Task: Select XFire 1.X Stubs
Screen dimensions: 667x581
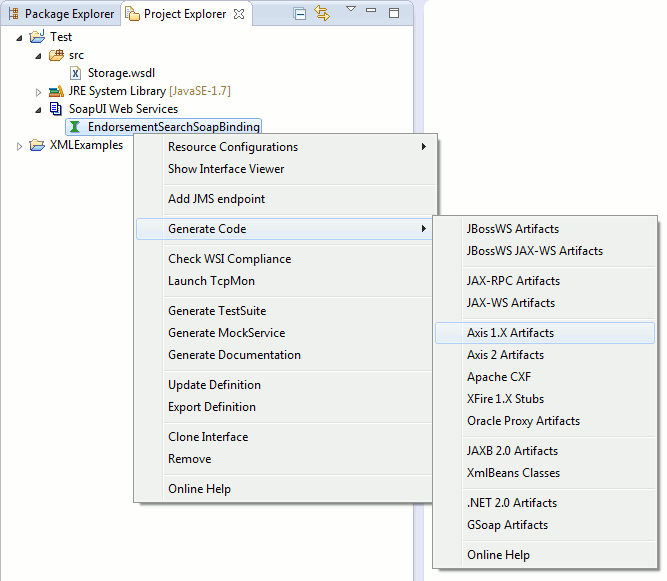Action: point(505,399)
